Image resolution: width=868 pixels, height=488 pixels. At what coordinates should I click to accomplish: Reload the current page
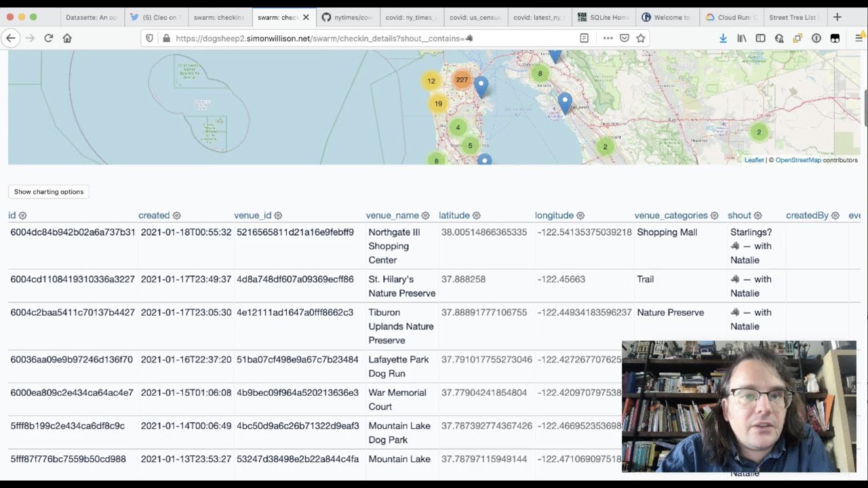tap(48, 38)
